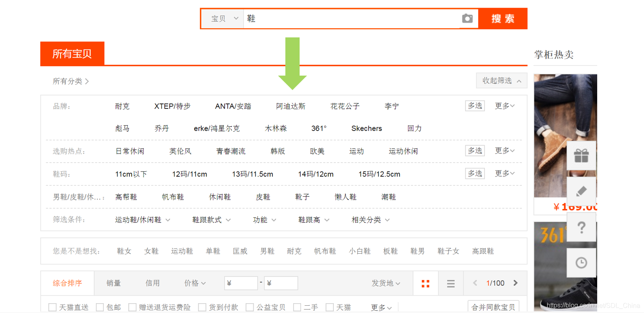The width and height of the screenshot is (644, 313).
Task: Filter by brand 李宁
Action: click(x=392, y=106)
